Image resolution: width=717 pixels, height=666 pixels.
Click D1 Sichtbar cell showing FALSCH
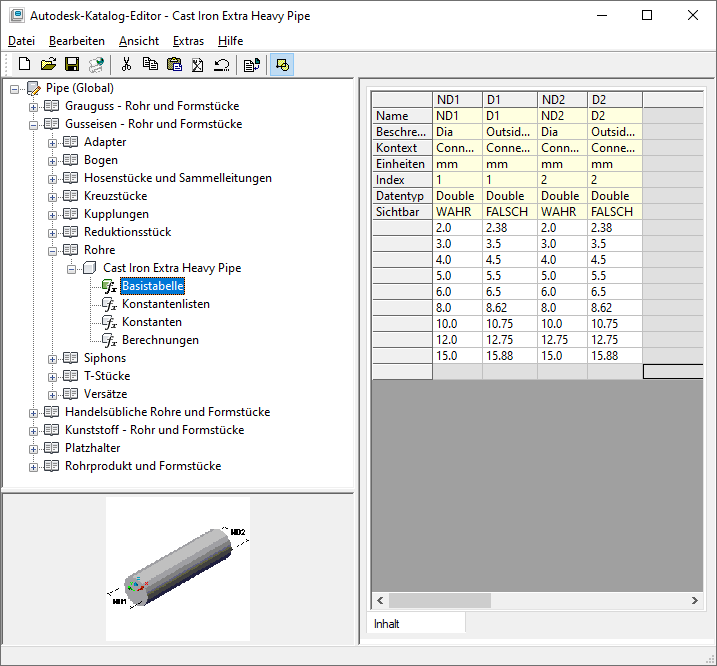coord(510,212)
